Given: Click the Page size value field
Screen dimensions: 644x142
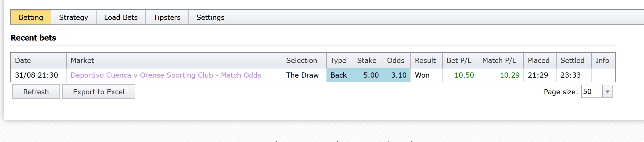Looking at the screenshot, I should [x=592, y=92].
